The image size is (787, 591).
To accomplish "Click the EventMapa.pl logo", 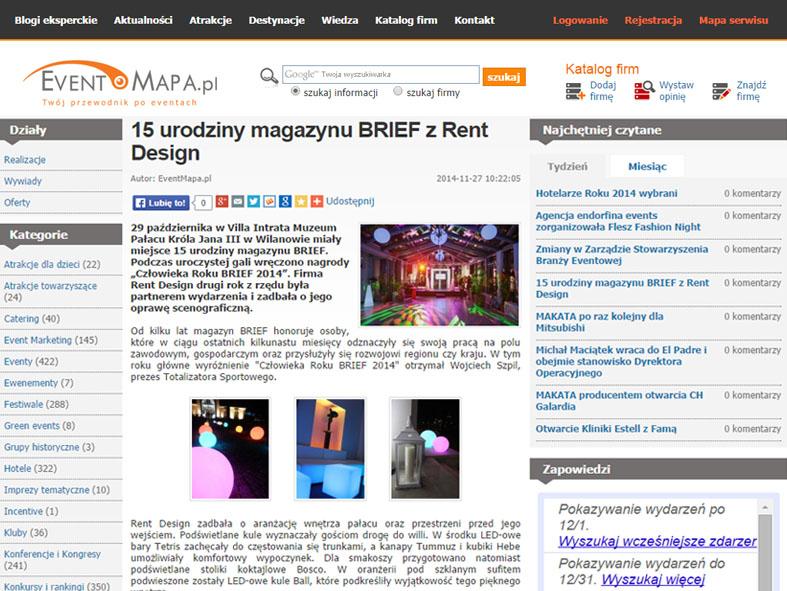I will (x=120, y=83).
